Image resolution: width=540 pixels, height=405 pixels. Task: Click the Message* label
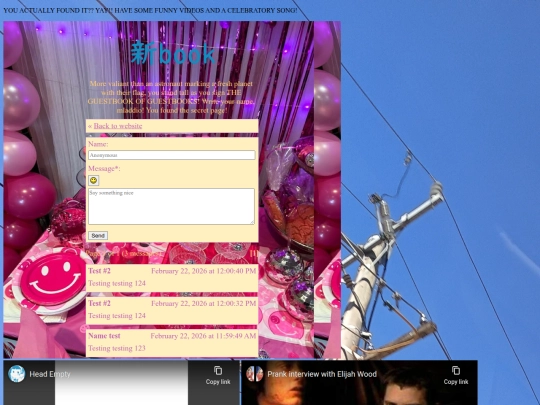104,168
